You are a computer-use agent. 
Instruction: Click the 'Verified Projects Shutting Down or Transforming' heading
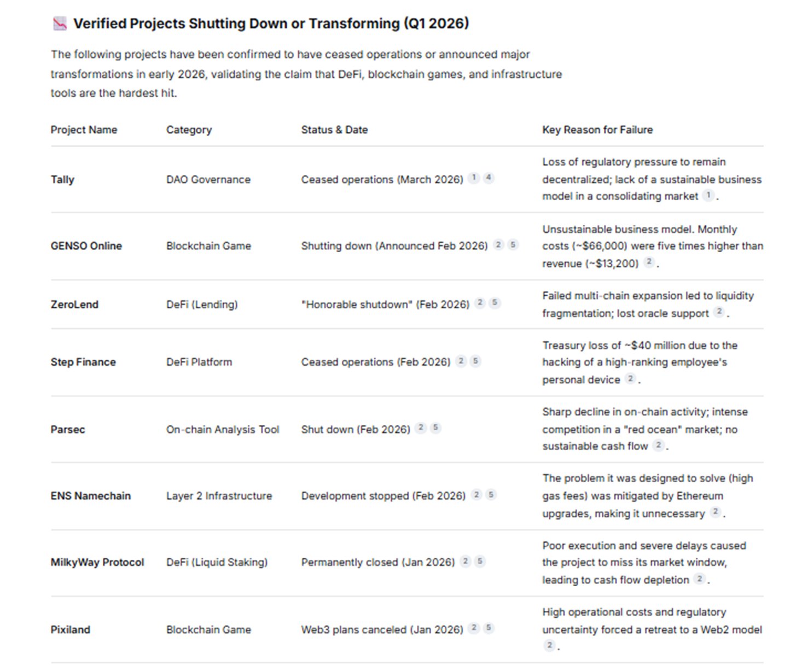pos(271,24)
